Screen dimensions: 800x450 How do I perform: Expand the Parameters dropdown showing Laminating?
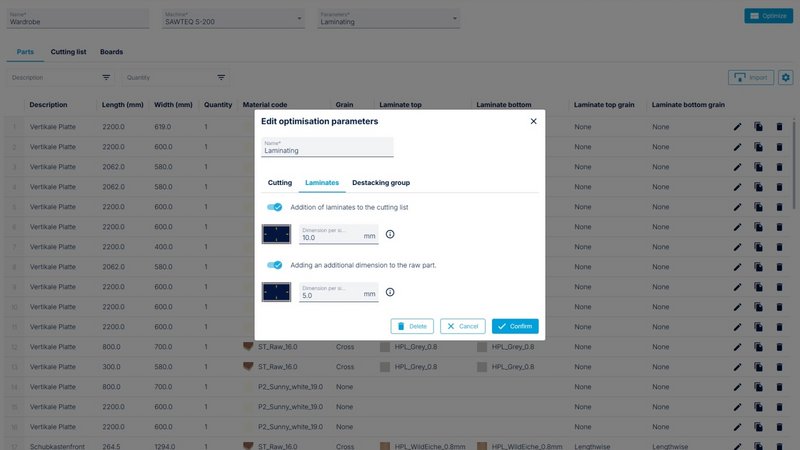[x=387, y=18]
